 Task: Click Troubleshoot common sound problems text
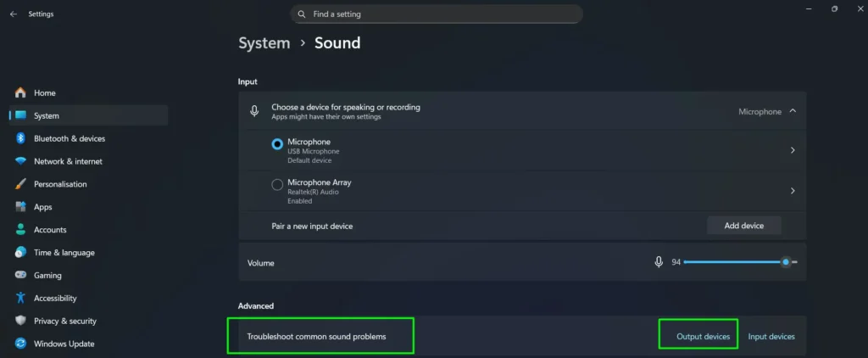[x=317, y=337]
